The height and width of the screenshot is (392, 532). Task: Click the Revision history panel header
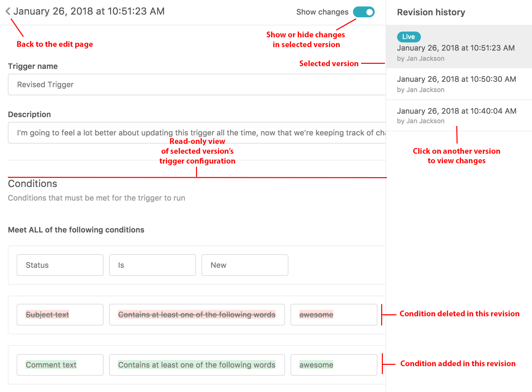pos(431,12)
